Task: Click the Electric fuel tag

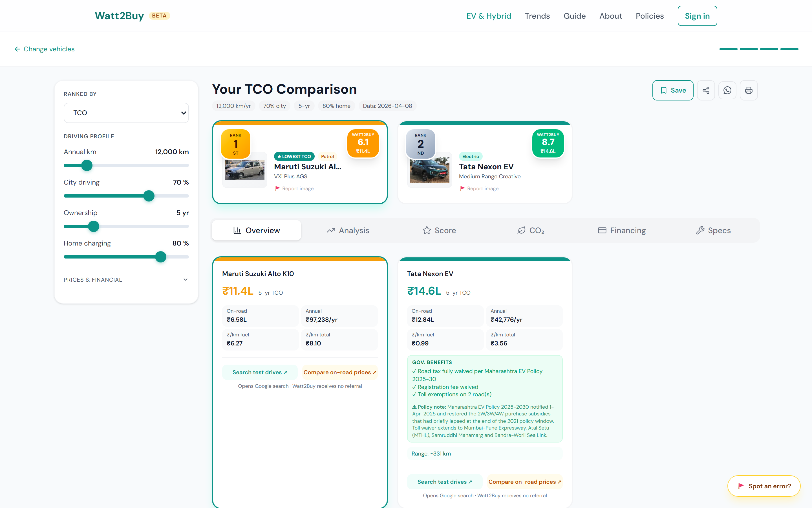Action: click(470, 156)
